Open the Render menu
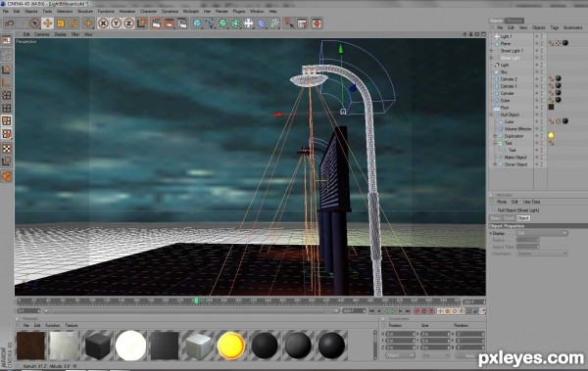Viewport: 588px width, 371px height. pyautogui.click(x=221, y=11)
